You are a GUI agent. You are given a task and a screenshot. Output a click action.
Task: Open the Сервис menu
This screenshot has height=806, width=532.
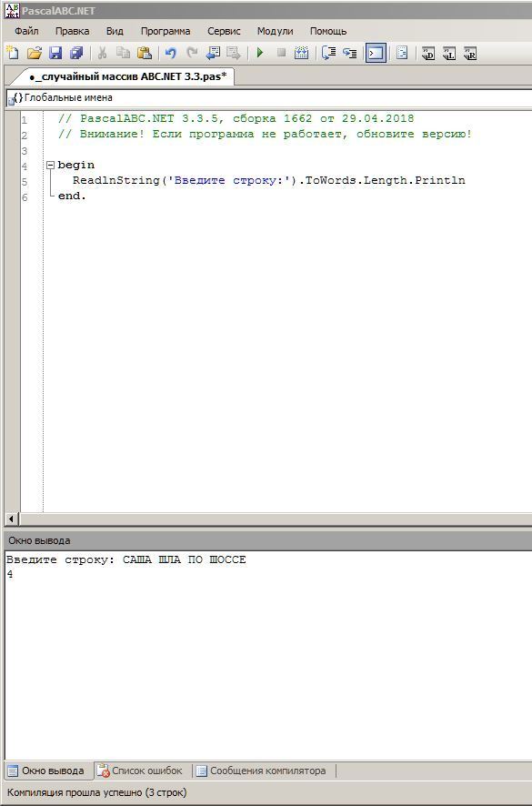pos(224,31)
